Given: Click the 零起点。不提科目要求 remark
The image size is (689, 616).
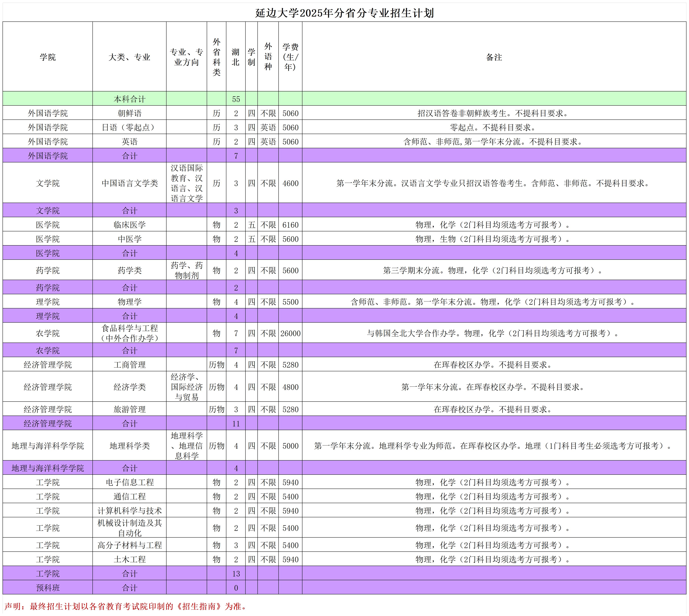Looking at the screenshot, I should coord(494,127).
